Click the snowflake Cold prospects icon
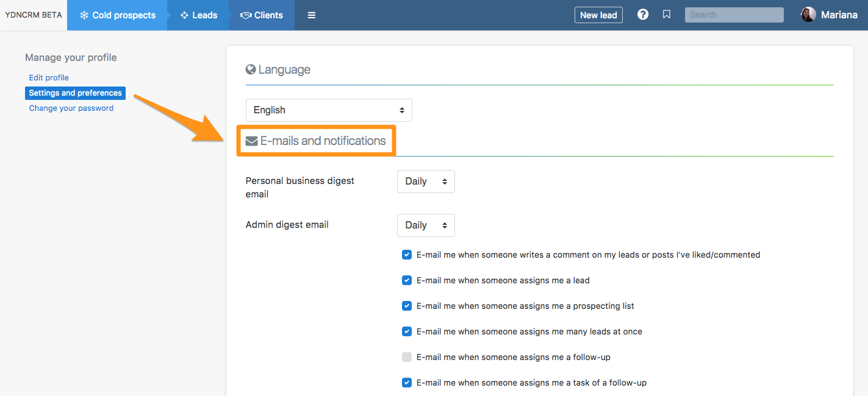868x396 pixels. tap(84, 15)
